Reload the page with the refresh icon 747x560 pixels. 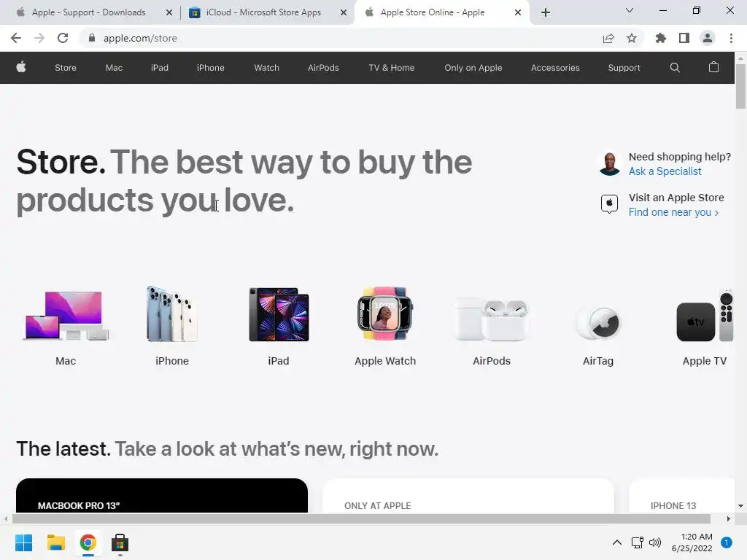point(63,38)
